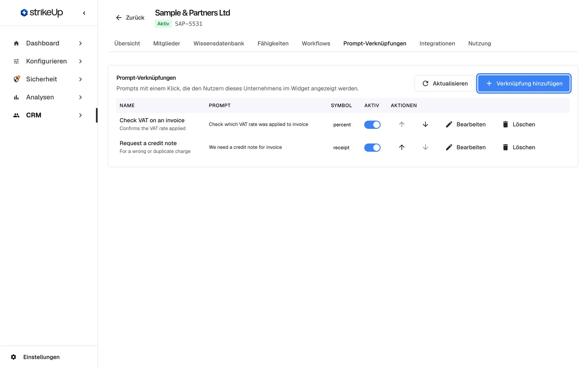Expand the Analysen submenu chevron
This screenshot has height=368, width=588.
[80, 97]
